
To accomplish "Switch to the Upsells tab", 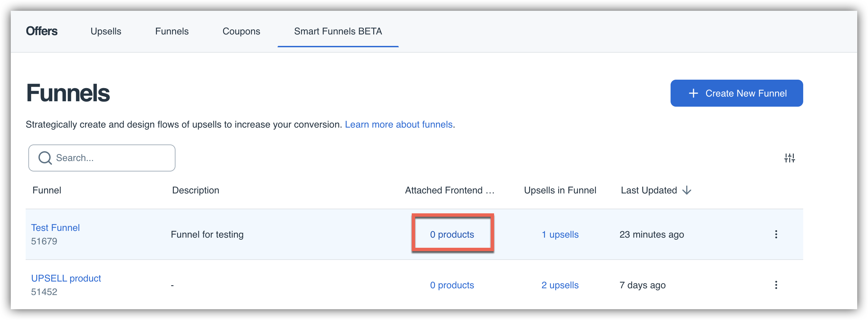I will click(106, 31).
